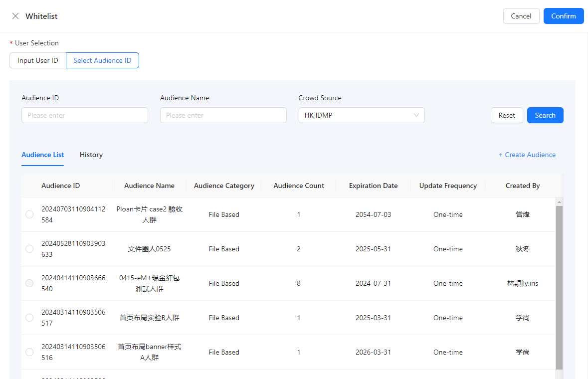Viewport: 588px width, 379px height.
Task: Open the Audience List tab
Action: pyautogui.click(x=42, y=155)
